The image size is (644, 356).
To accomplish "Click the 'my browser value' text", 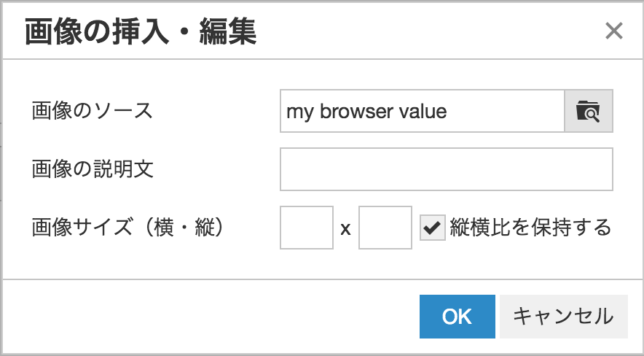I will click(x=366, y=112).
